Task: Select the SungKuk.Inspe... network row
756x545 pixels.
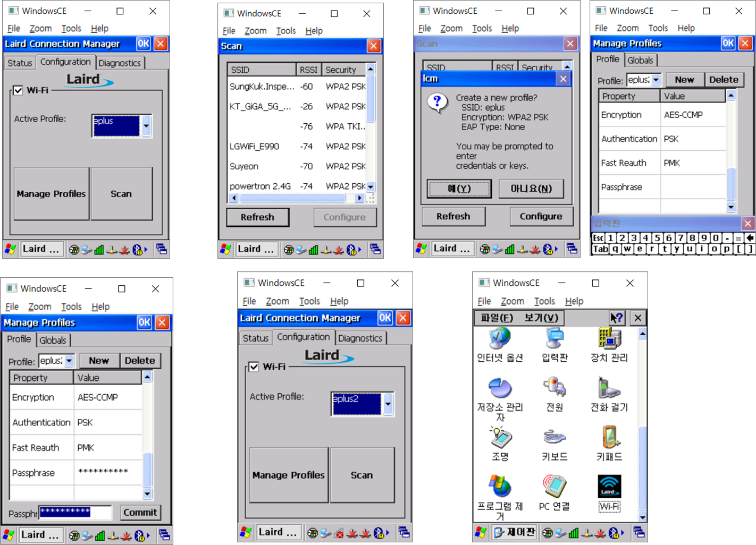Action: click(297, 86)
